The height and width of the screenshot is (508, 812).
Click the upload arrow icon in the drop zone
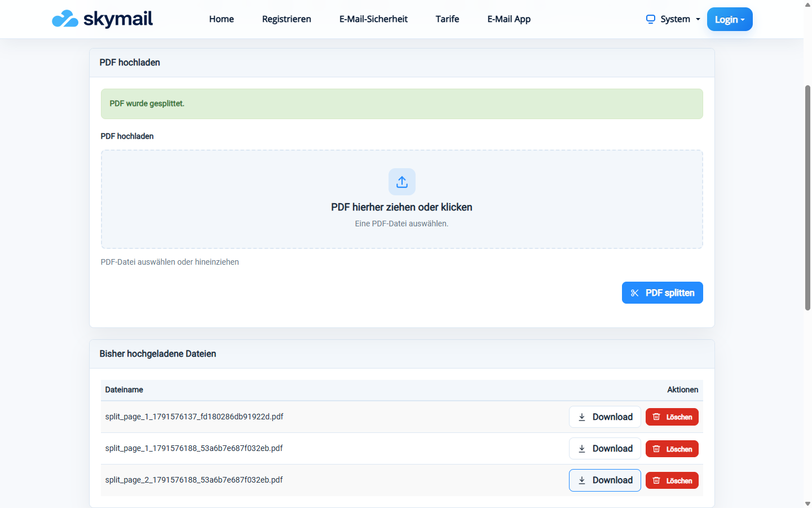coord(402,182)
